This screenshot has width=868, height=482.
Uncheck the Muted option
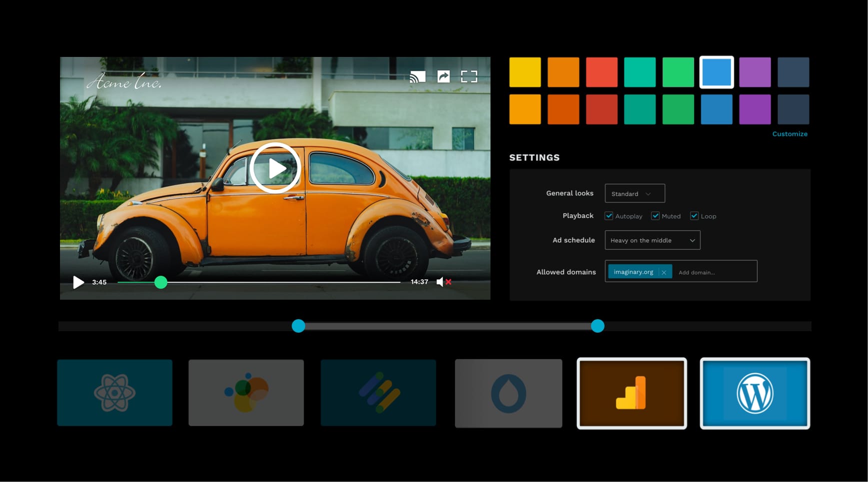pyautogui.click(x=655, y=216)
